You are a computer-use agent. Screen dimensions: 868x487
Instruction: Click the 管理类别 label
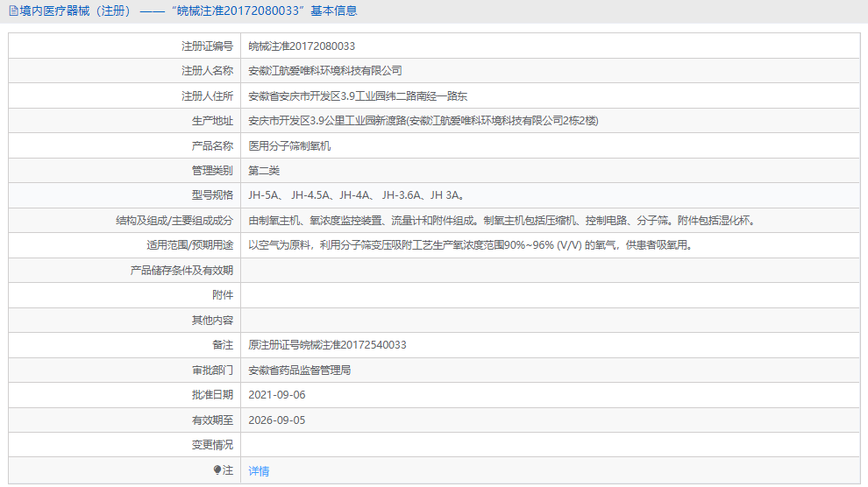pos(212,171)
